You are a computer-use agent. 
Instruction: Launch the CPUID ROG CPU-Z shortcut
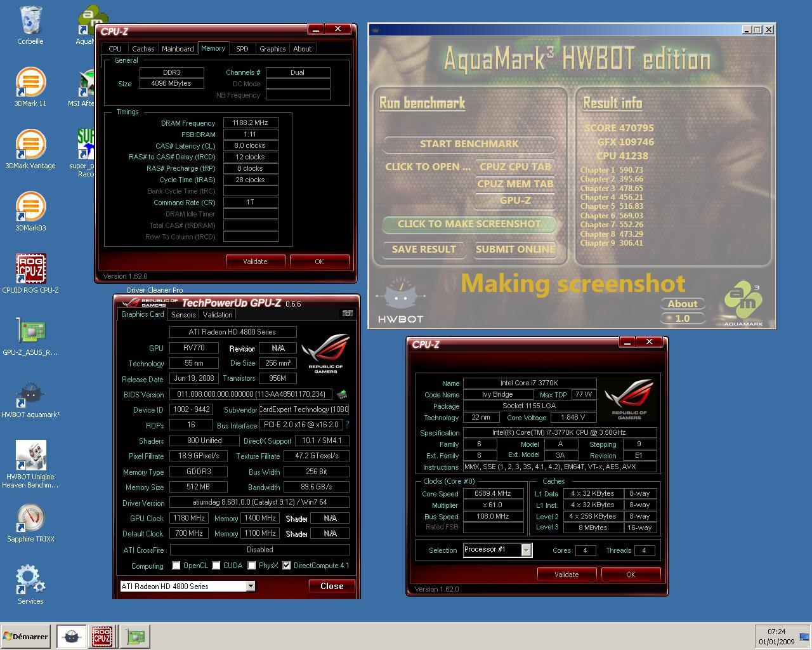[30, 274]
